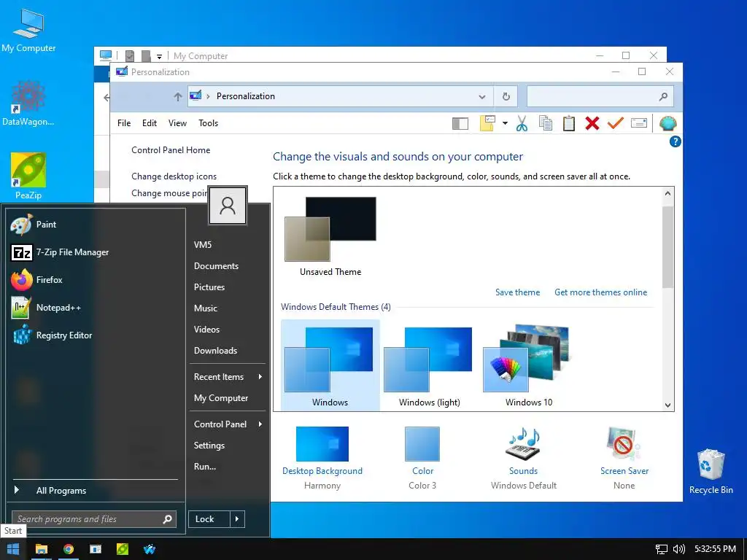The image size is (747, 560).
Task: Click the volume speaker tray icon
Action: [679, 549]
